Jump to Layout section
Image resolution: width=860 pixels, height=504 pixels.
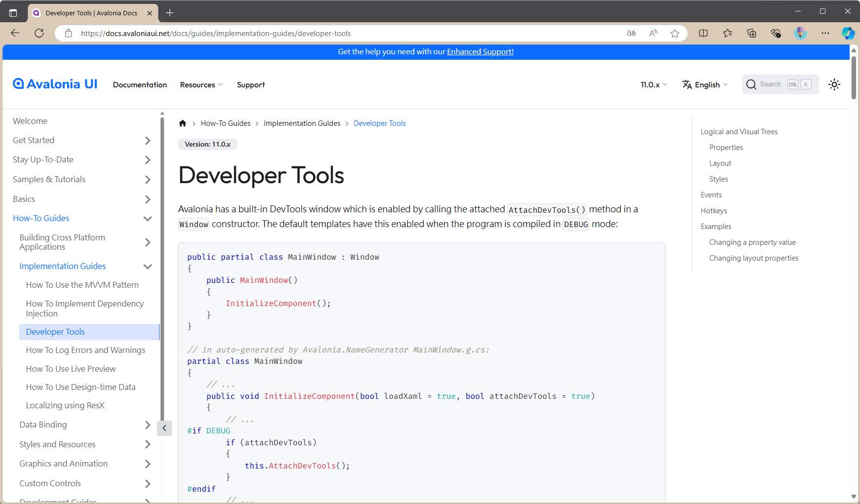720,163
